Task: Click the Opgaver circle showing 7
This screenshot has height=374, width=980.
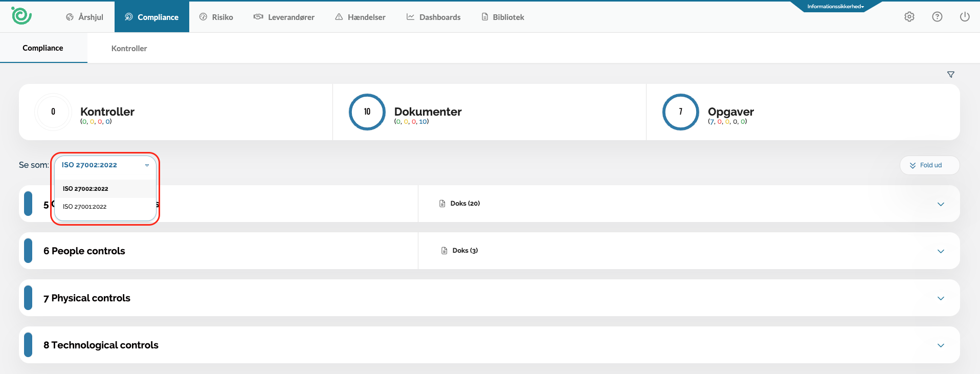Action: coord(680,112)
